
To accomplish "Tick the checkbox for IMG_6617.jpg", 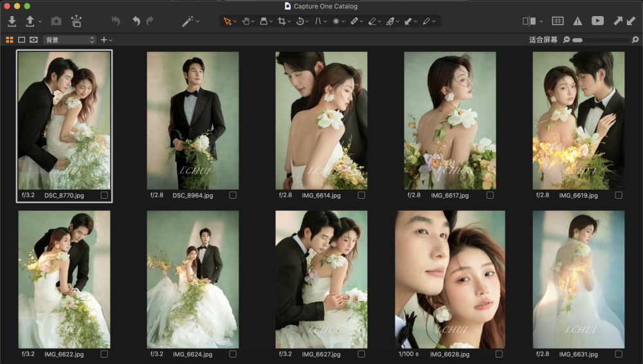I will point(490,195).
